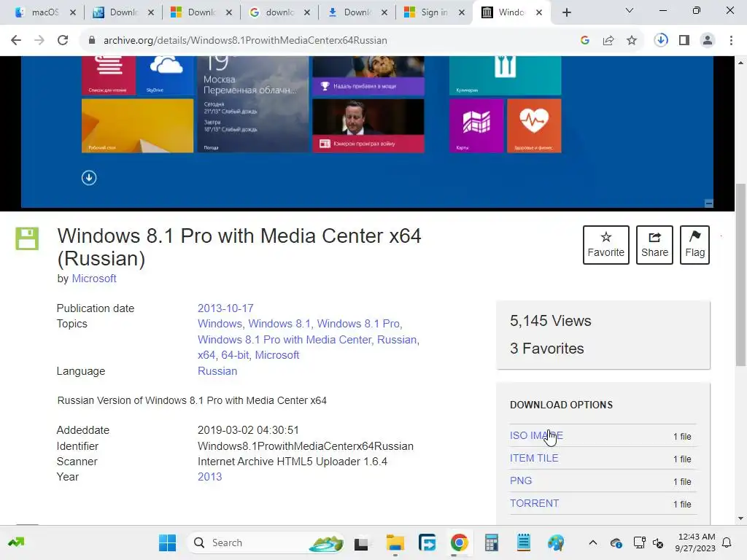Open the Windows 8.1 topic link
The height and width of the screenshot is (560, 747).
[x=279, y=324]
